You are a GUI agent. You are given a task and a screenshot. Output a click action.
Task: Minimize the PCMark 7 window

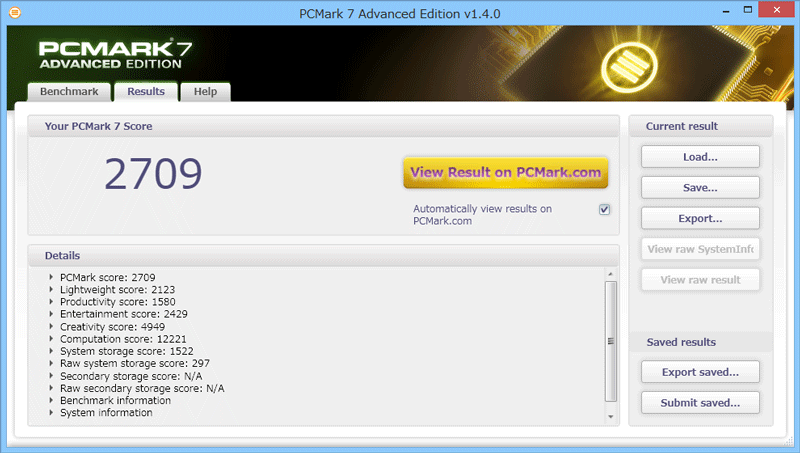tap(726, 10)
